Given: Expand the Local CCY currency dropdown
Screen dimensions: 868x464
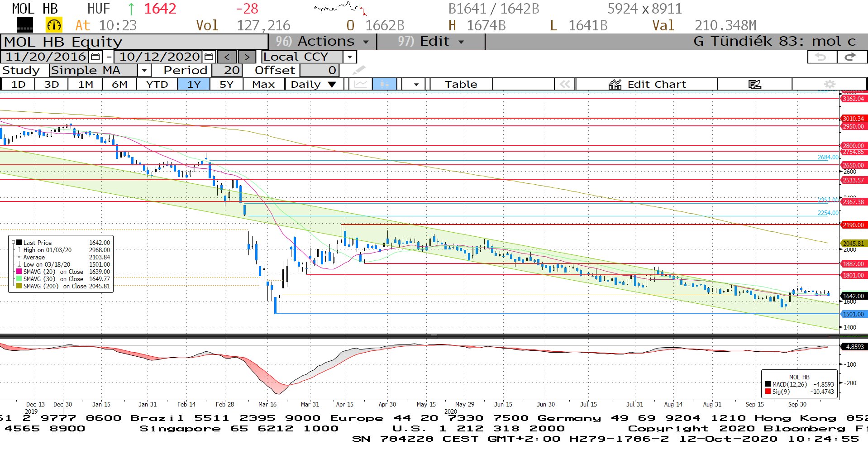Looking at the screenshot, I should pyautogui.click(x=349, y=57).
